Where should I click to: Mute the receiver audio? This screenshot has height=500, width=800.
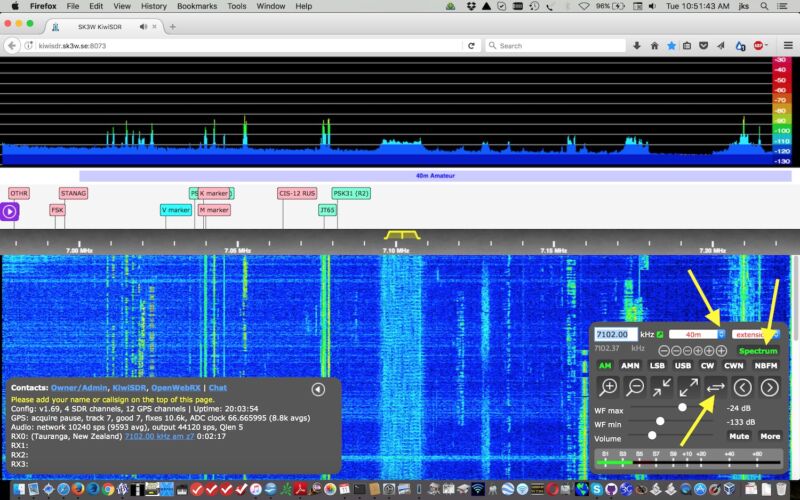coord(739,436)
